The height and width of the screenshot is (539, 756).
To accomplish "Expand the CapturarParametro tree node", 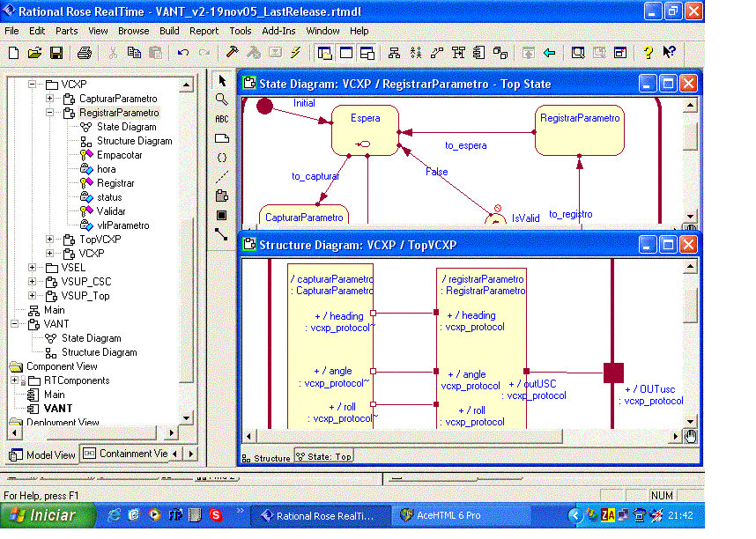I will [49, 99].
